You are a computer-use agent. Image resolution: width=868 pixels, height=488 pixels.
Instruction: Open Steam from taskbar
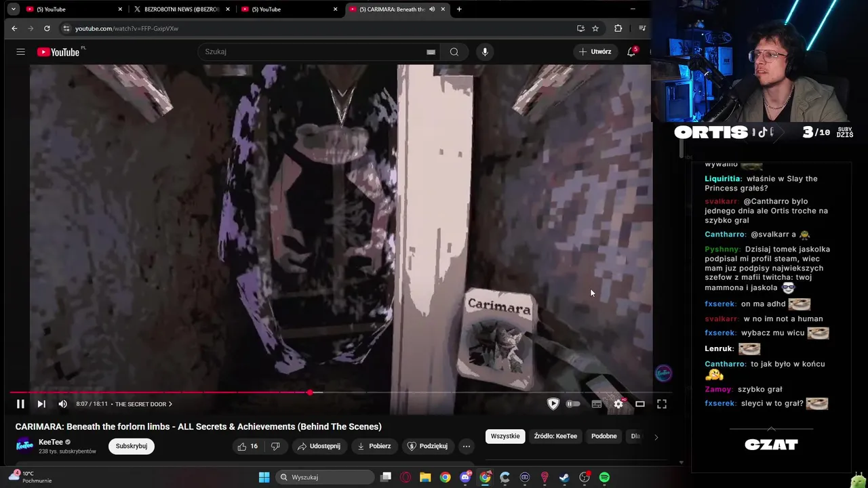coord(564,477)
